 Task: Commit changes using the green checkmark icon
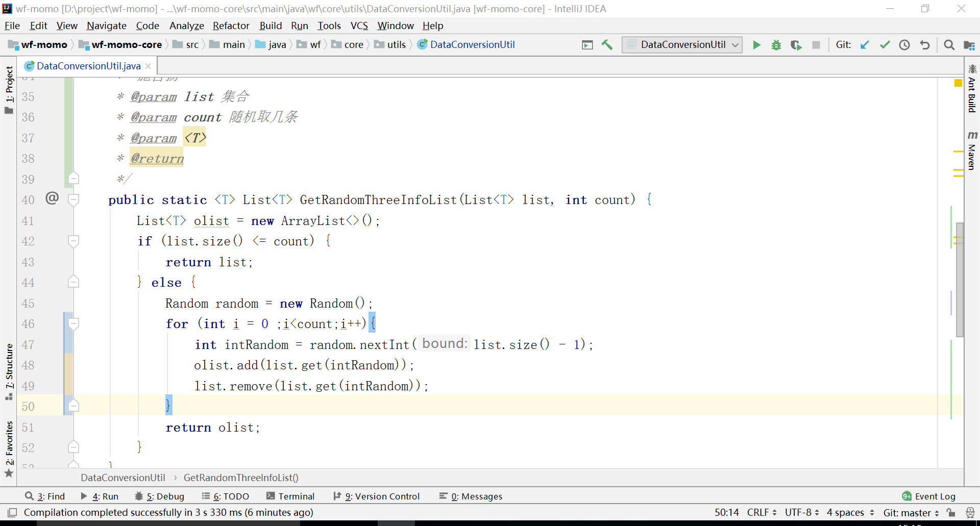[x=885, y=45]
